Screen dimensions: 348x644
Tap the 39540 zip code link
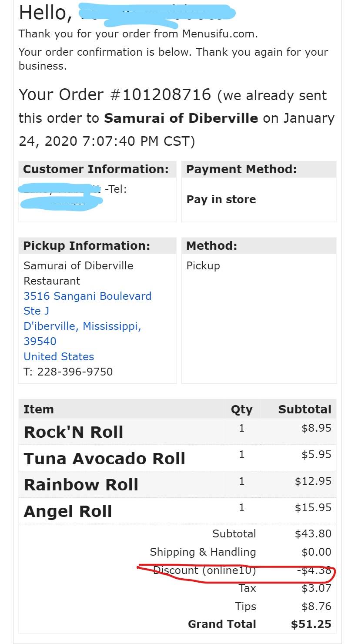(x=40, y=342)
